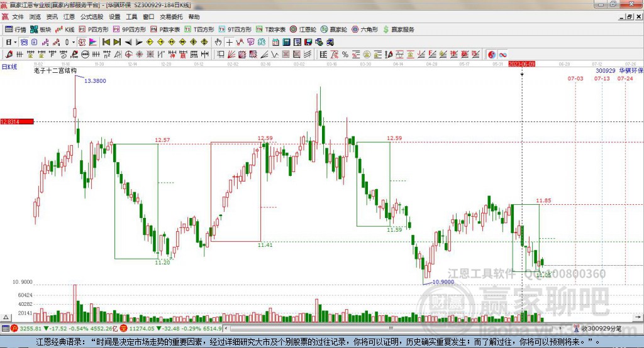Click the 日K线 chart label

point(9,67)
